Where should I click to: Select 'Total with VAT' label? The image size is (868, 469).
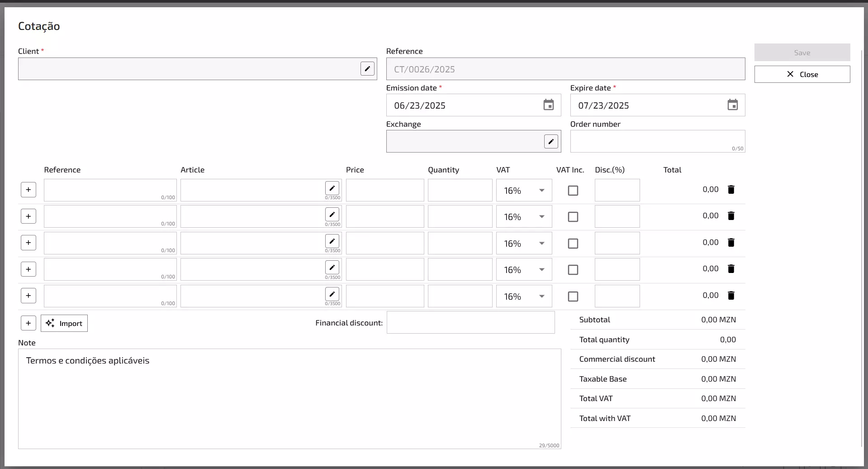(605, 418)
